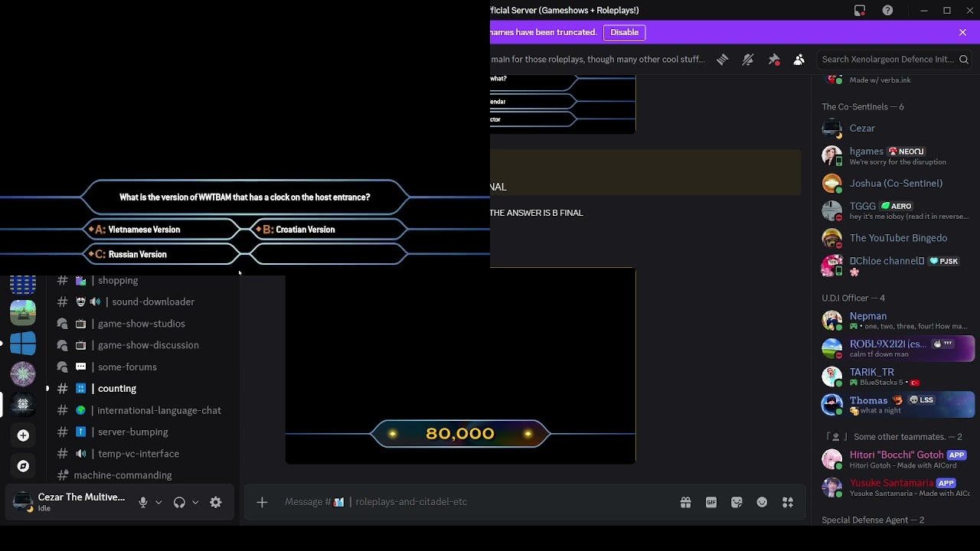
Task: Toggle headphone deafen
Action: 179,503
